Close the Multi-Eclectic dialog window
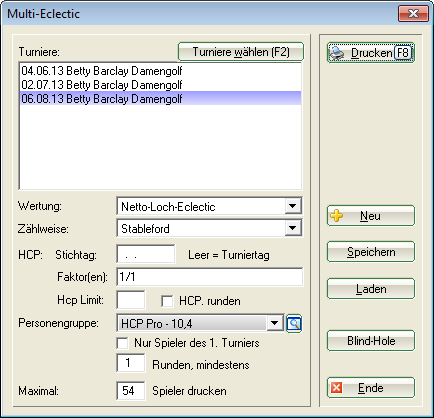Image resolution: width=434 pixels, height=418 pixels. point(413,14)
